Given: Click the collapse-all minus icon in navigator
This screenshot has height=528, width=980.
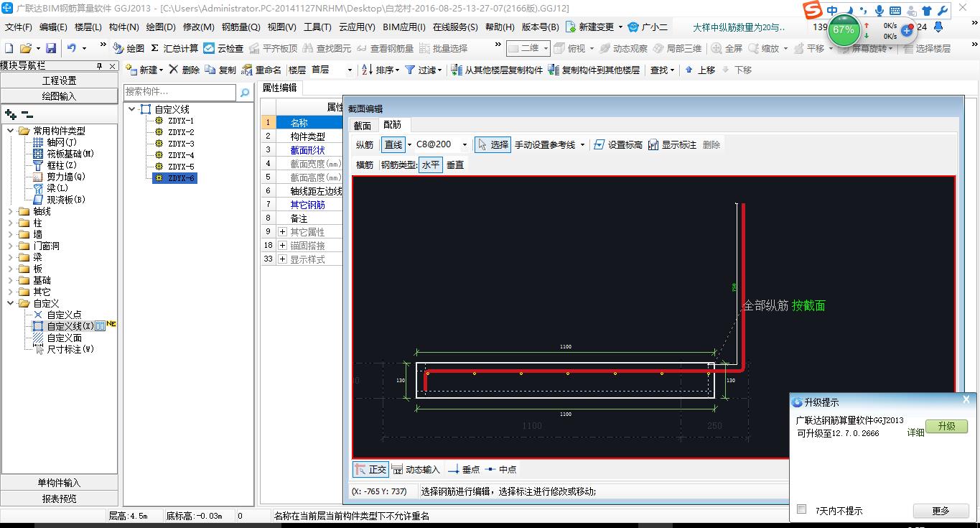Looking at the screenshot, I should pyautogui.click(x=27, y=114).
